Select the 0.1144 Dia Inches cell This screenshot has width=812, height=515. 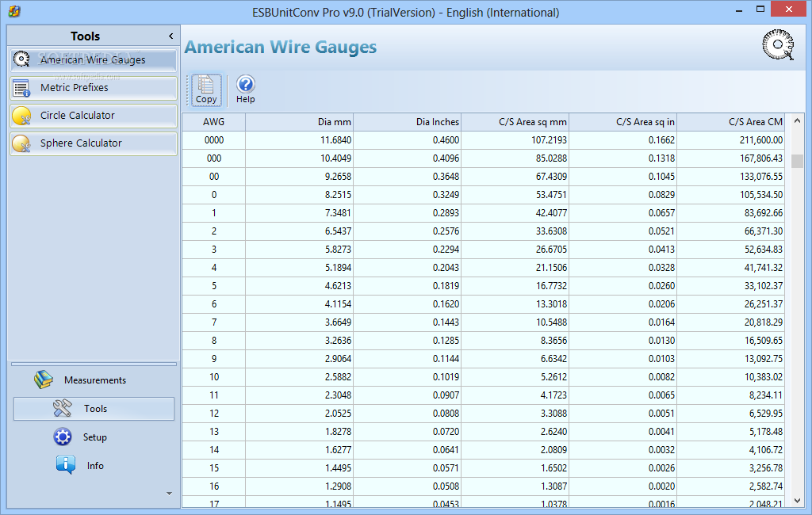[407, 359]
